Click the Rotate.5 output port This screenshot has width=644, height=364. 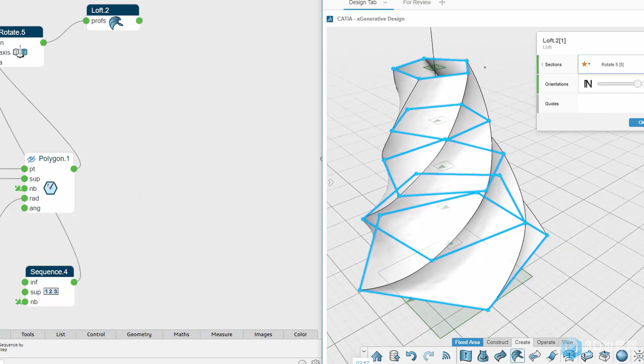click(x=44, y=43)
